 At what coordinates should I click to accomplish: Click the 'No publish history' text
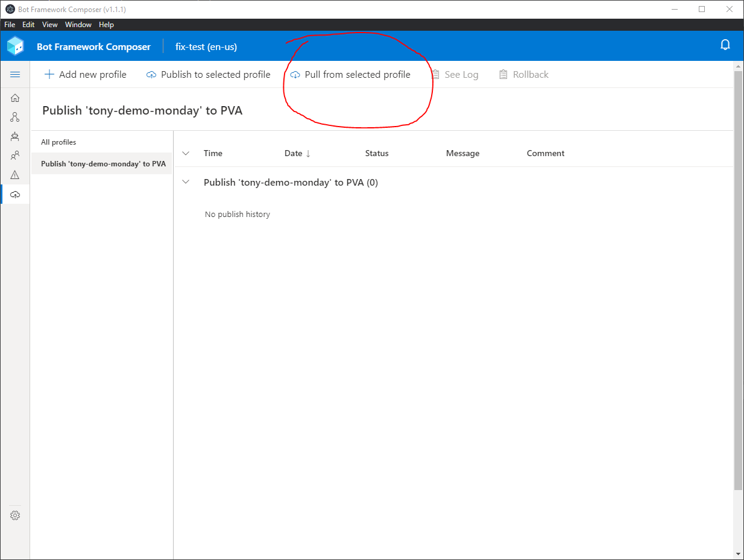point(238,215)
